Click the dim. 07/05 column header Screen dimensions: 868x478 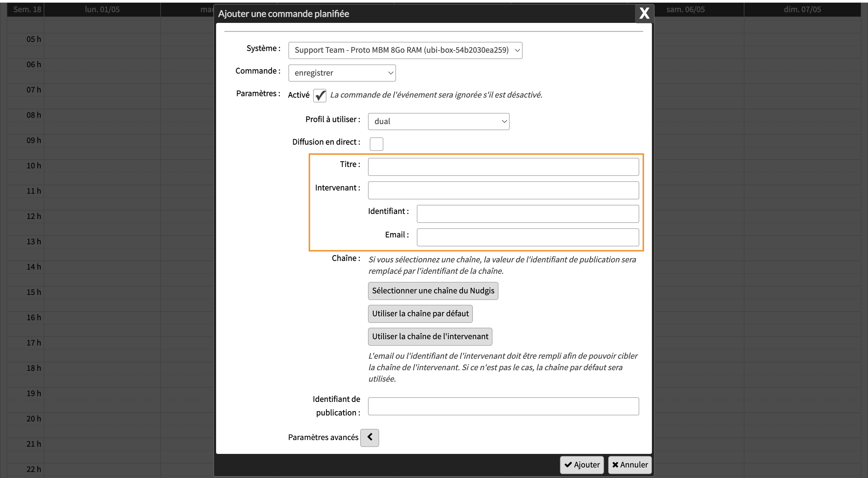[x=802, y=9]
